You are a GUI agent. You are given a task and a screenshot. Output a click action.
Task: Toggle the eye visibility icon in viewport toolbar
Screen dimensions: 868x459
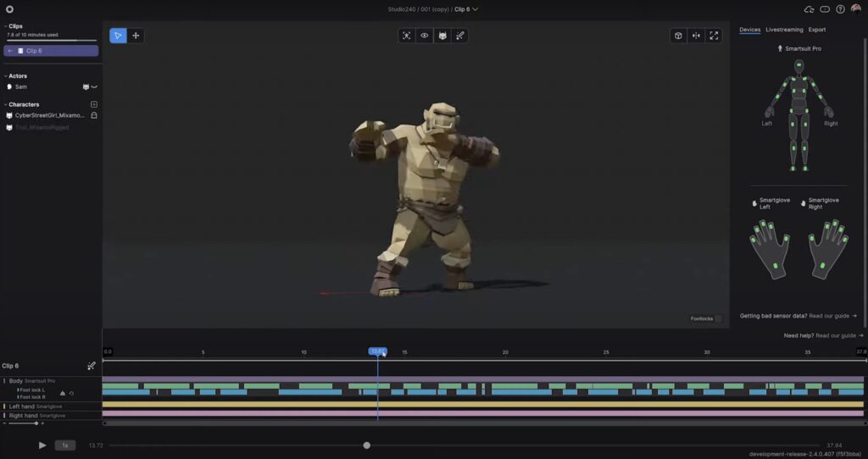click(x=425, y=36)
